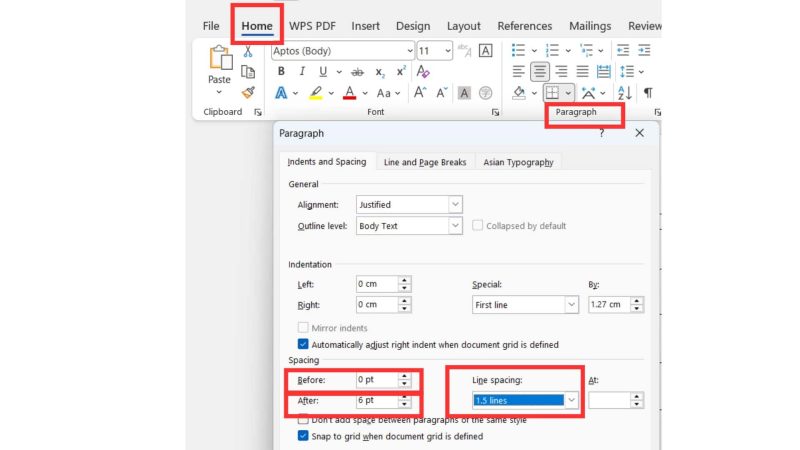Image resolution: width=800 pixels, height=450 pixels.
Task: Decrease font size with Shrink Font
Action: [x=441, y=92]
